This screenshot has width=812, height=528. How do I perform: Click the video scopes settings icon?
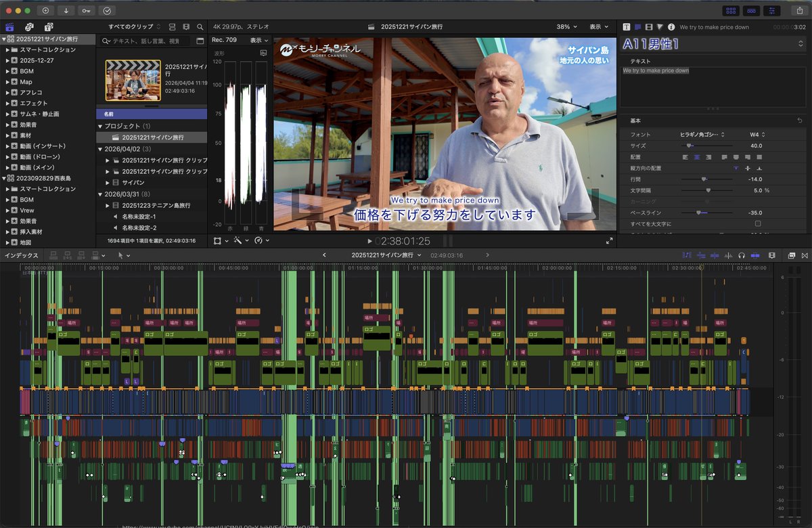[263, 52]
